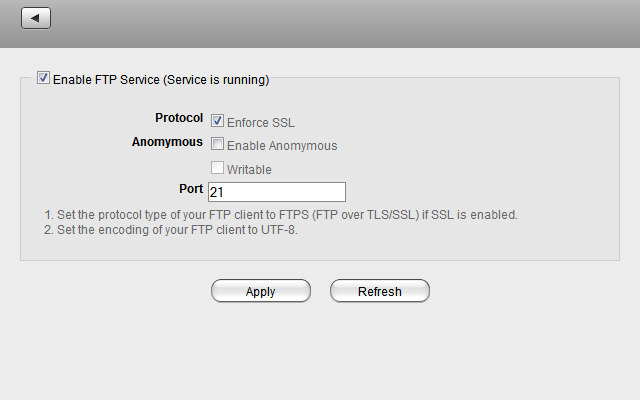Click the bold Port label
Viewport: 640px width, 400px height.
click(x=190, y=188)
